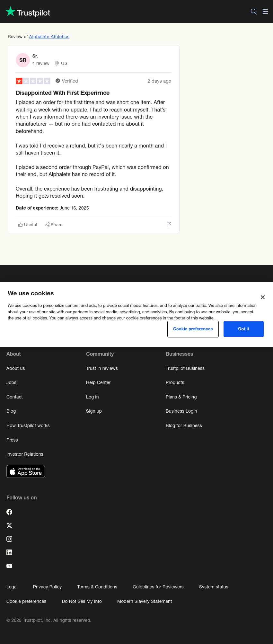
Task: Open Trust in reviews link
Action: pos(102,368)
